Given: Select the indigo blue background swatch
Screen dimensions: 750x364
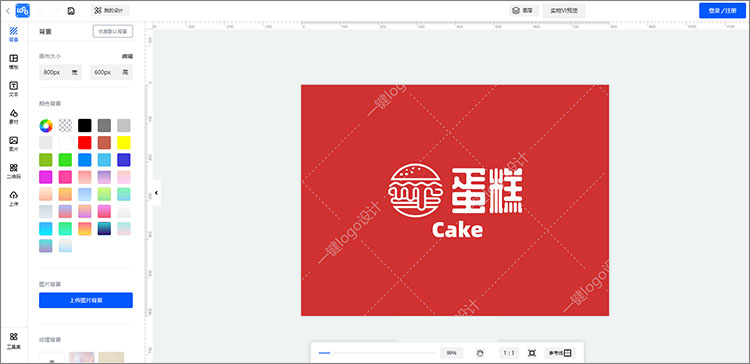Looking at the screenshot, I should coord(124,160).
